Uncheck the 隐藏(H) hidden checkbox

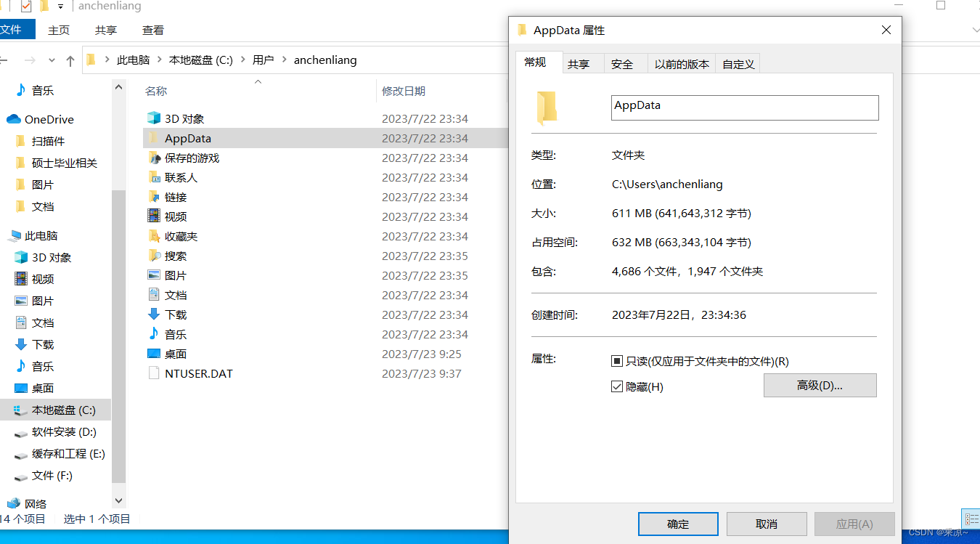coord(617,386)
